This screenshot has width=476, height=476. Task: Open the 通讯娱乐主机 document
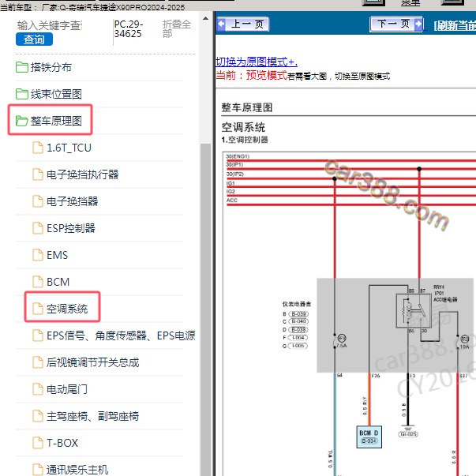(x=77, y=470)
